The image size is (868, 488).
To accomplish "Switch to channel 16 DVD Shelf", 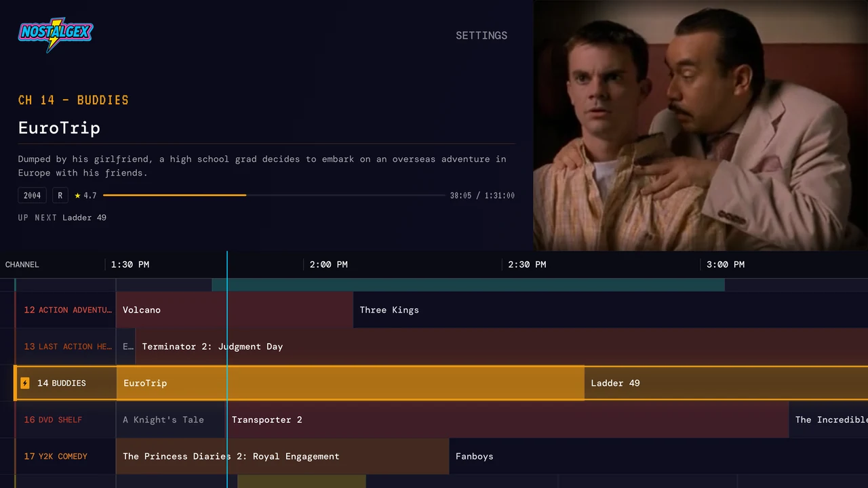I will point(66,420).
